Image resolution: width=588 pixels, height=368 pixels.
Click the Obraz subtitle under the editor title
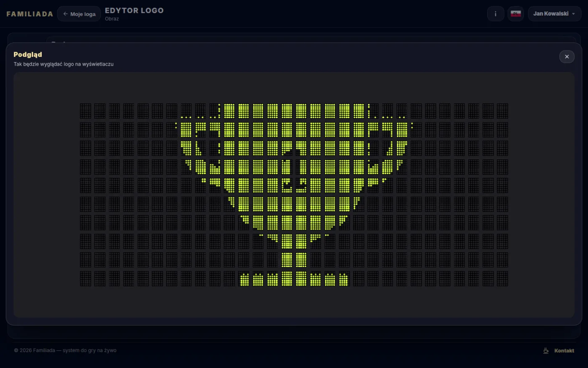(x=112, y=19)
